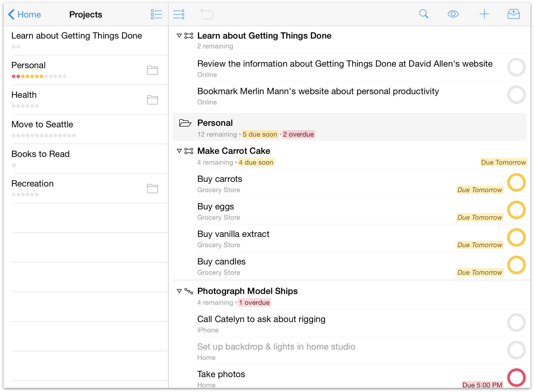Screen dimensions: 534x392
Task: Open the Buy vanilla extract task
Action: click(x=233, y=234)
